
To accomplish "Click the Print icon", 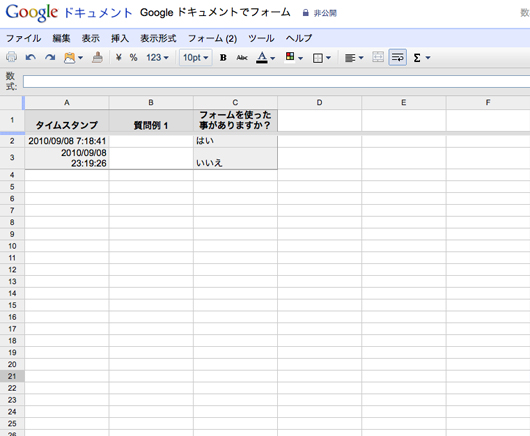I will [11, 57].
